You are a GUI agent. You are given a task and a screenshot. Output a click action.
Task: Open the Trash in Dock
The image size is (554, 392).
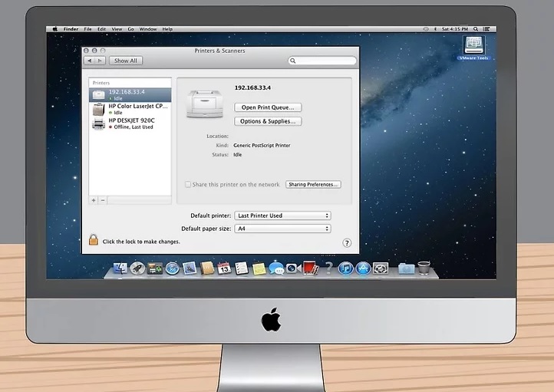pyautogui.click(x=424, y=268)
